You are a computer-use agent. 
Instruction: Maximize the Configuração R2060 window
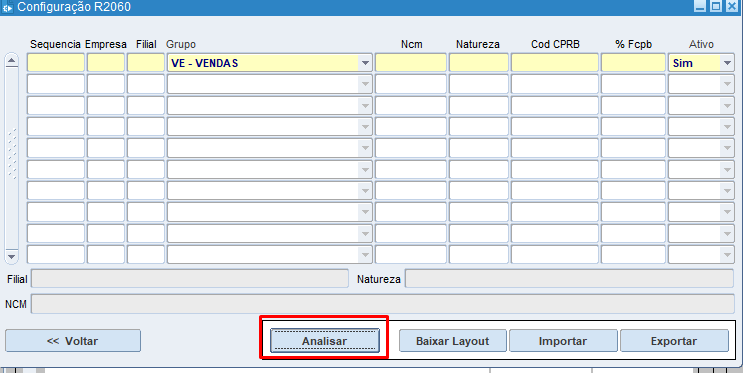(716, 6)
